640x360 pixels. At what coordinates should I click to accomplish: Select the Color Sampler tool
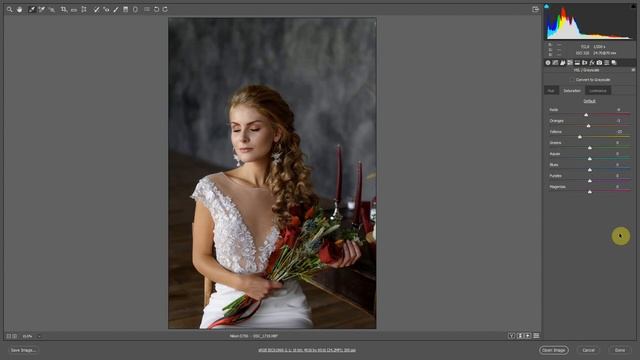click(x=42, y=9)
